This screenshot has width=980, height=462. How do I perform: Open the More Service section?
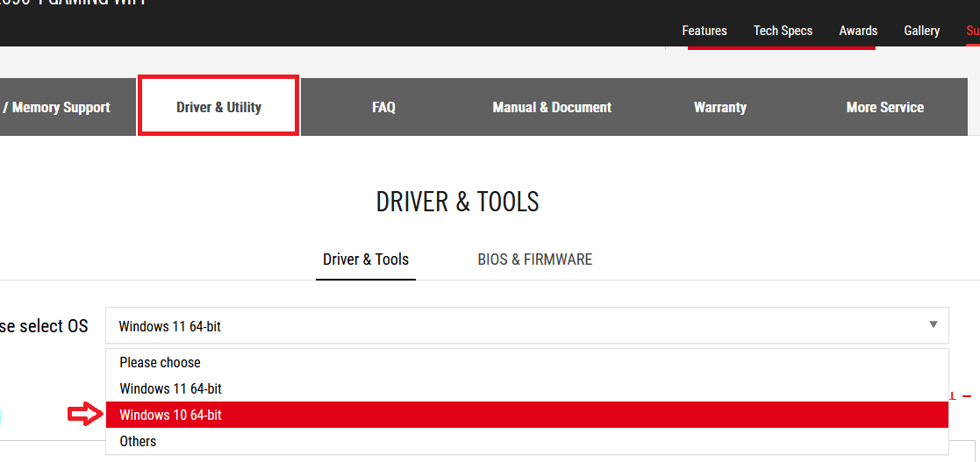tap(884, 107)
